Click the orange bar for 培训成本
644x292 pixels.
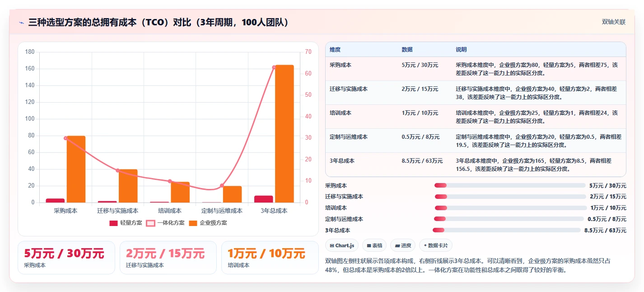180,192
